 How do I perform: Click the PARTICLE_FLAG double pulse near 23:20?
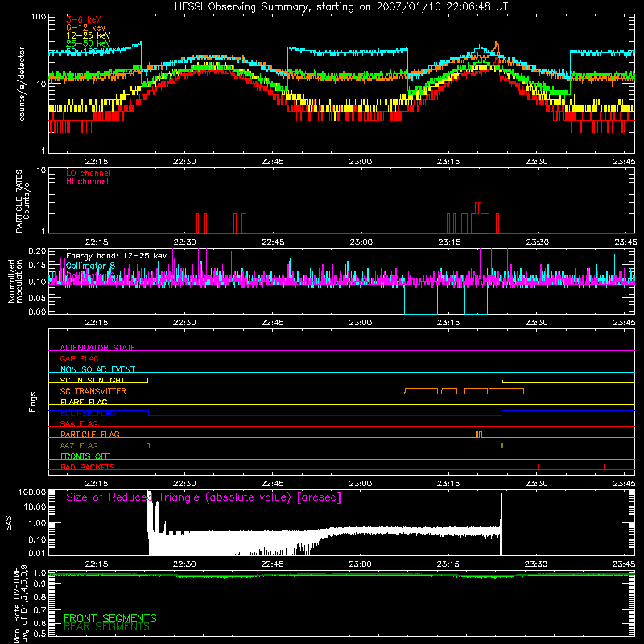point(478,435)
